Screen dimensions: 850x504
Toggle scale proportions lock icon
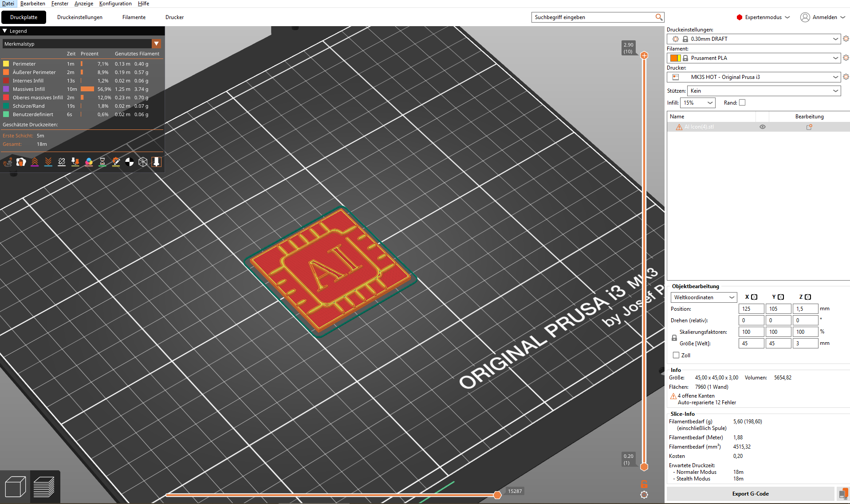coord(674,338)
